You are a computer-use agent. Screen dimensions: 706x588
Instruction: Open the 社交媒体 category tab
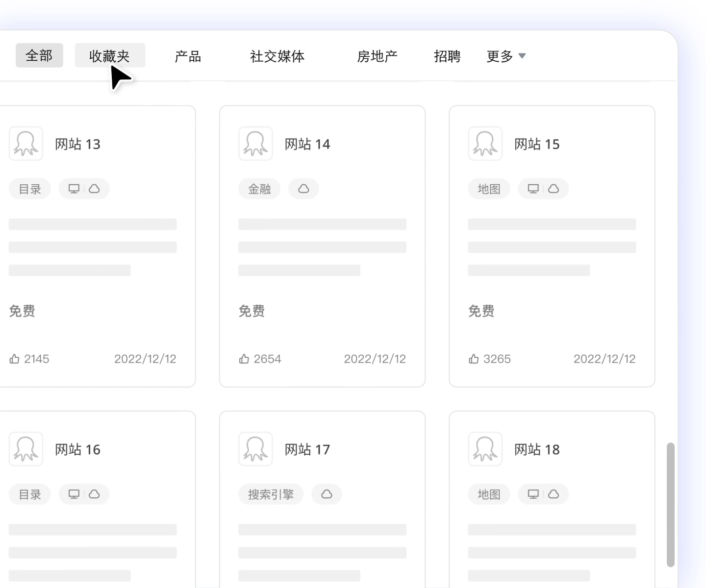click(x=277, y=56)
